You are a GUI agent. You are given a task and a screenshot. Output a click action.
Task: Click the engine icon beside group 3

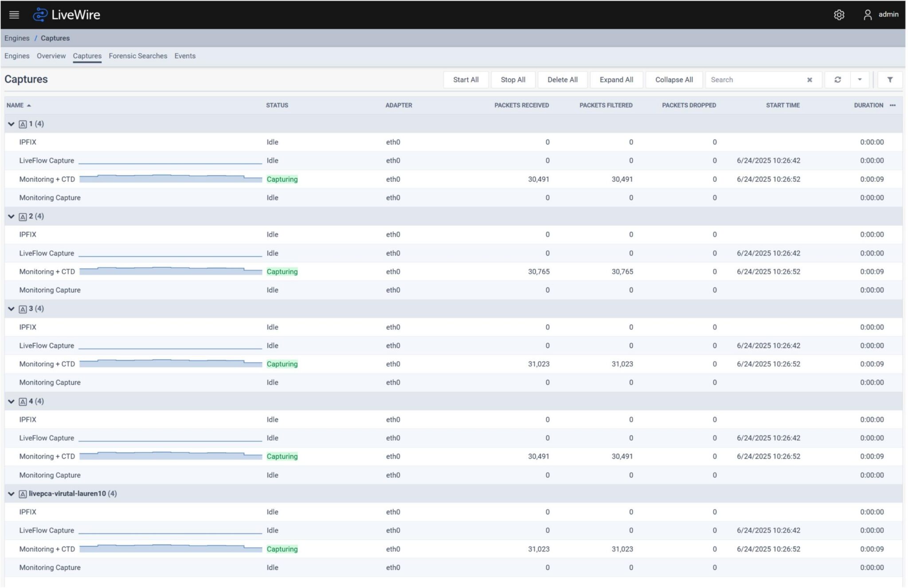click(23, 309)
